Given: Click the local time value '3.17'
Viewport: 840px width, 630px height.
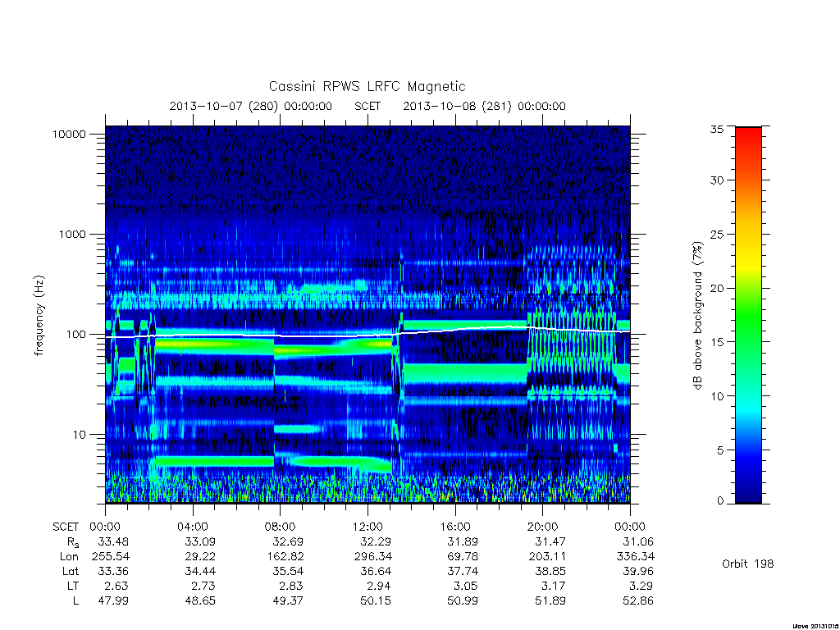Looking at the screenshot, I should (x=554, y=586).
